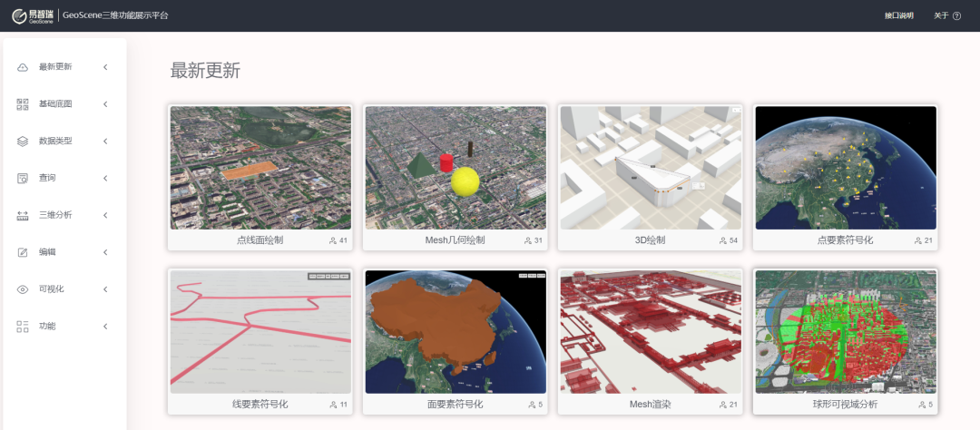
Task: Click the viewer count icon on Mesh几何绘制
Action: point(527,240)
